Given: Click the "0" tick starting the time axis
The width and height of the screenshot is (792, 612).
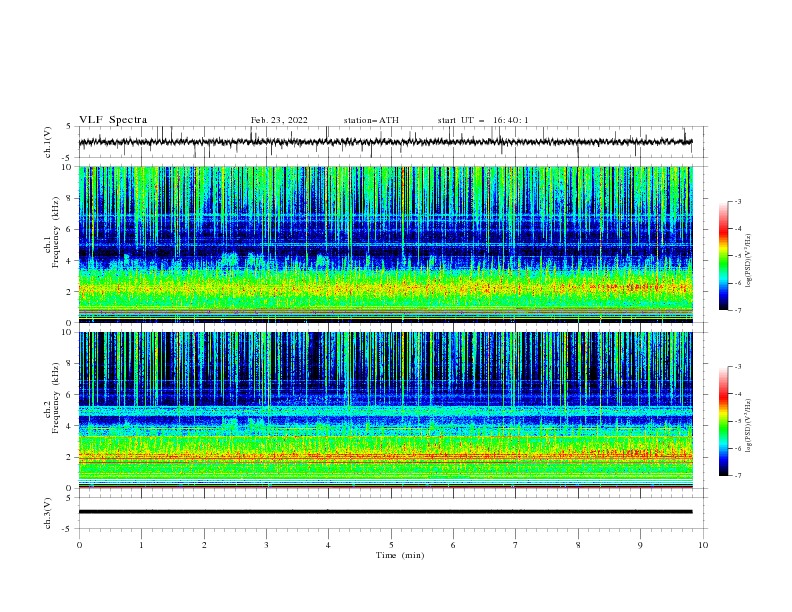Looking at the screenshot, I should tap(79, 545).
